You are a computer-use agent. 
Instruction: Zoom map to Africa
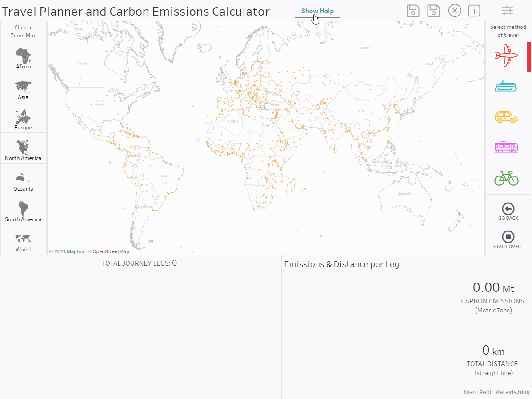click(24, 57)
